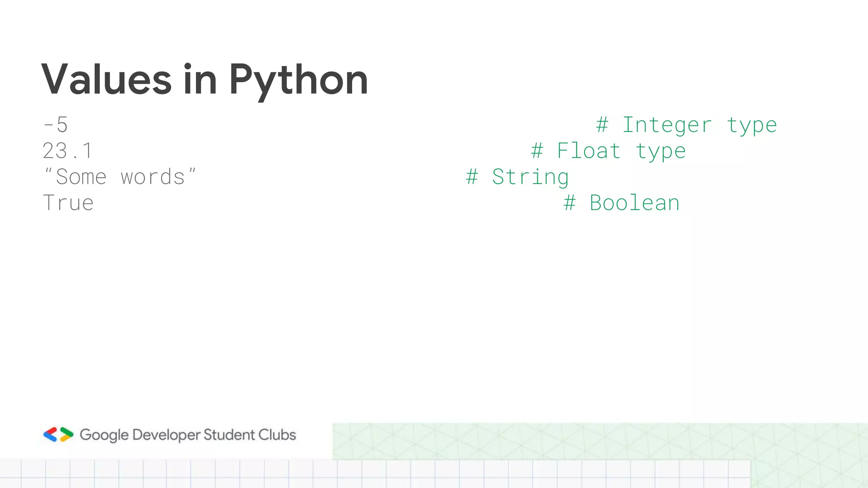Click the "# String" comment
The image size is (868, 488).
(517, 177)
